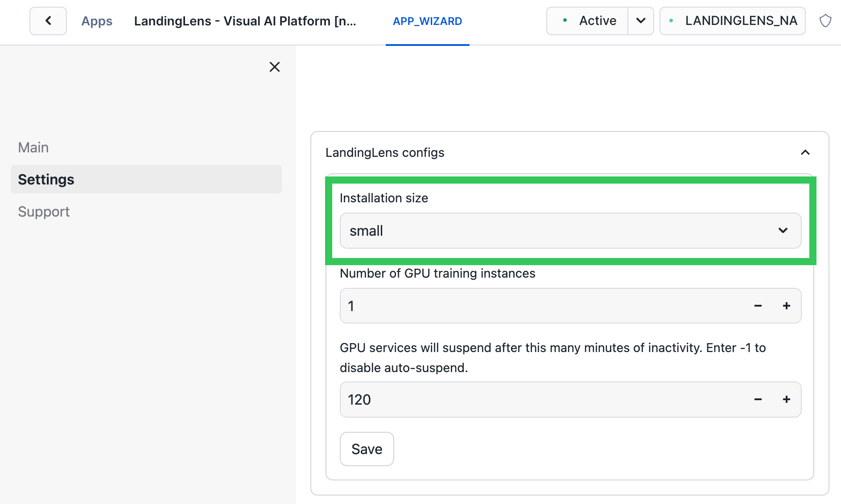
Task: Decrease the auto-suspend minutes value
Action: point(758,399)
